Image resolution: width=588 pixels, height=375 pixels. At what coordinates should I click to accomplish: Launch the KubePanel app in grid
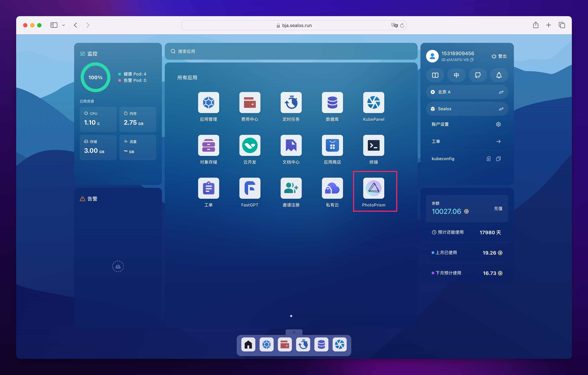[373, 103]
